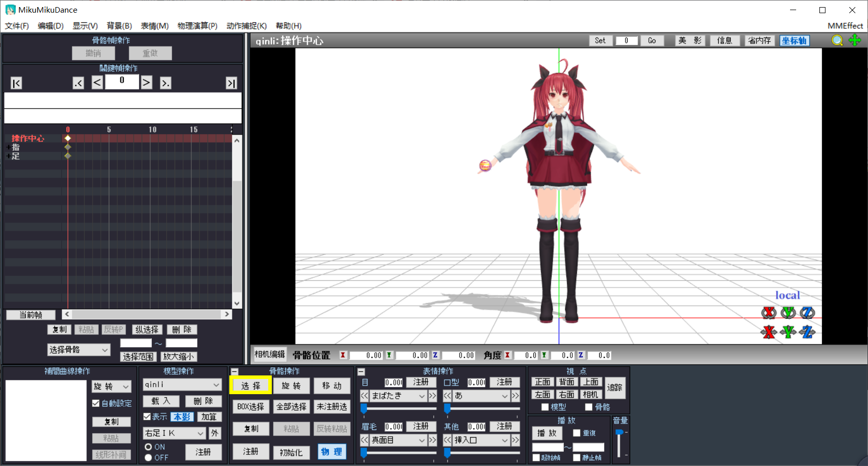Click the 旋转 bone rotate button
The width and height of the screenshot is (868, 466).
click(x=291, y=386)
